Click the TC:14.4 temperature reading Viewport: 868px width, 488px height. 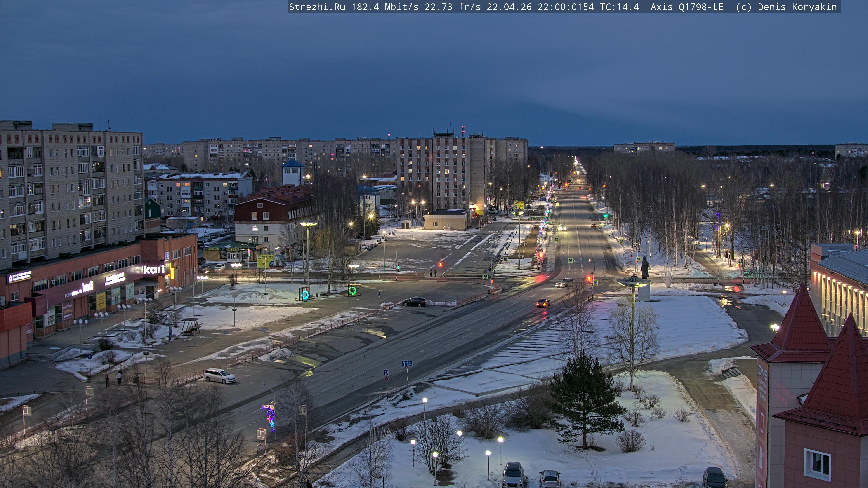pyautogui.click(x=619, y=7)
